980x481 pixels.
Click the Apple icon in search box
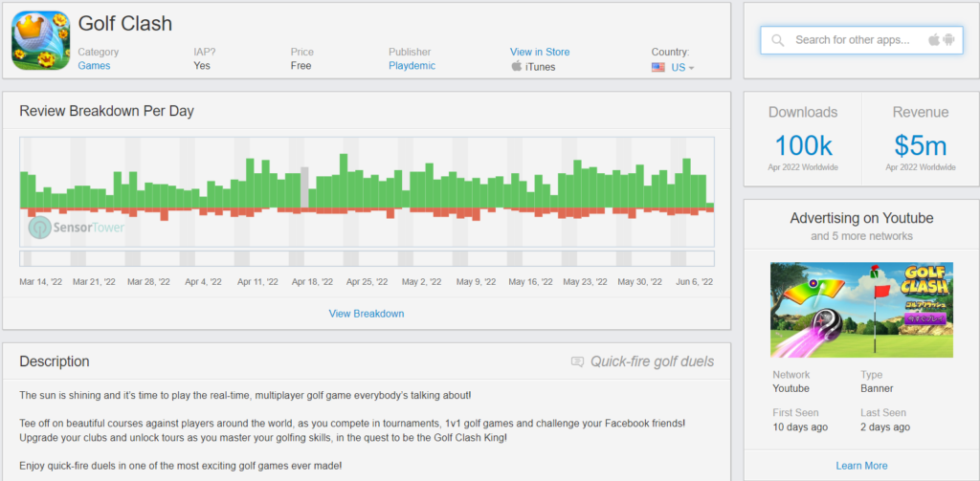coord(934,40)
